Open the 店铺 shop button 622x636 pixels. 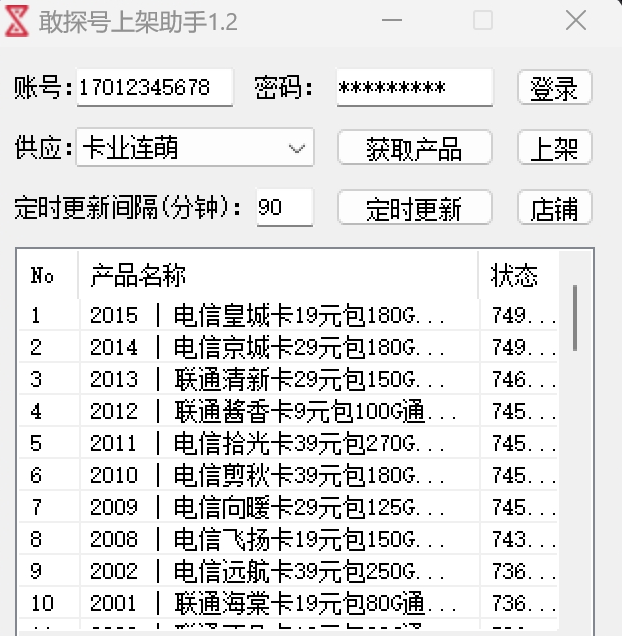point(555,207)
